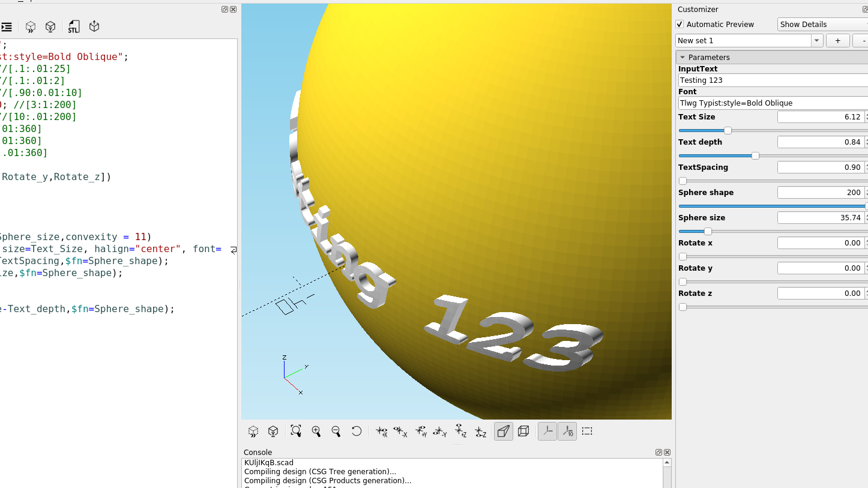
Task: Switch projection to Orthogonal view
Action: (523, 431)
